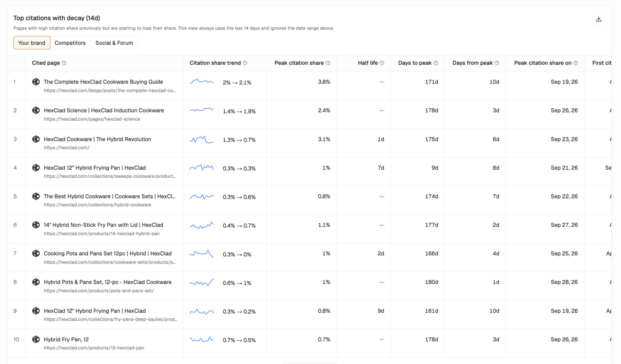Click sparkline trend for Hybrid Pots & Pans Set
This screenshot has height=364, width=621.
202,283
